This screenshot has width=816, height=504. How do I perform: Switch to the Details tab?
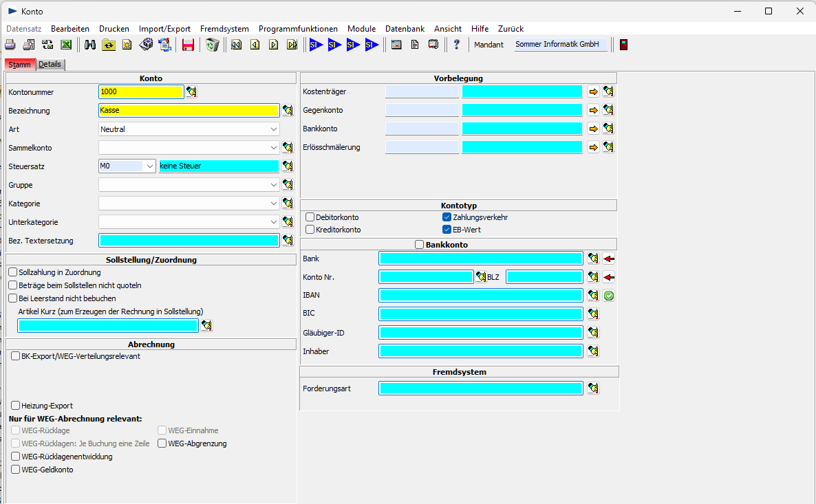(50, 65)
